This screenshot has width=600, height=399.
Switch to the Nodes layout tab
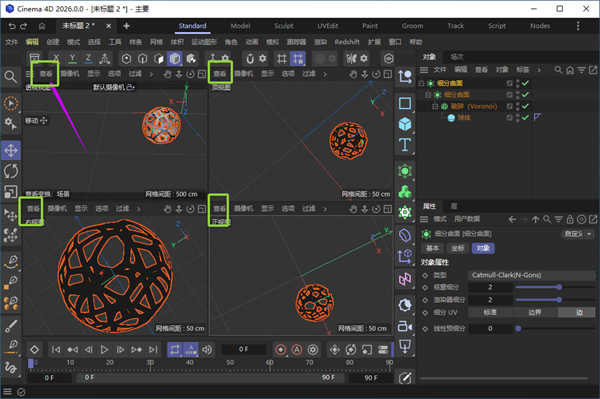point(540,26)
